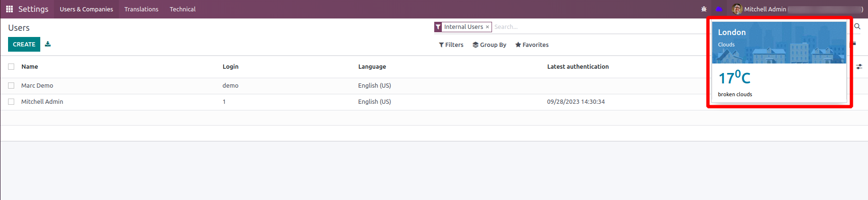The image size is (868, 200).
Task: Select the Mitchell Admin row checkbox
Action: [x=11, y=102]
